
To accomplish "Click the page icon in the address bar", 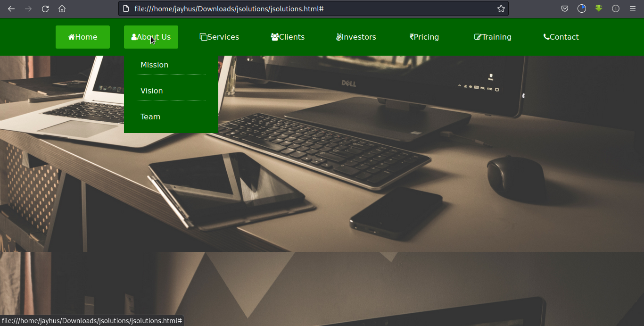I will pyautogui.click(x=125, y=9).
